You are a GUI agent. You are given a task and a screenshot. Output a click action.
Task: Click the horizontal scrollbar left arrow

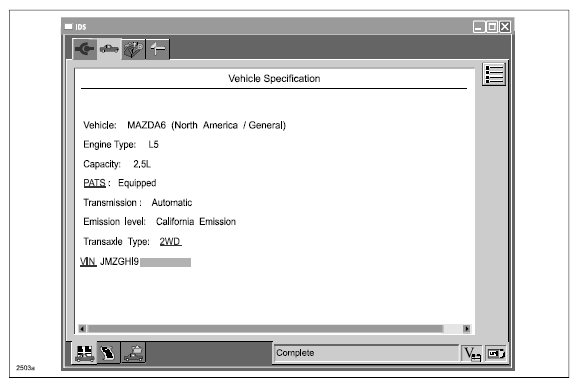tap(82, 329)
